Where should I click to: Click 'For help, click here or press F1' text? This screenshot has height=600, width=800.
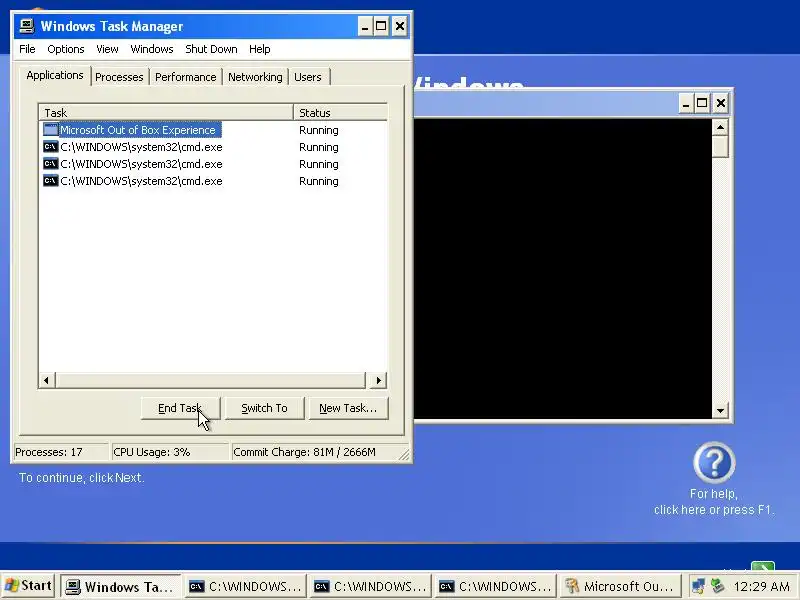[x=714, y=502]
